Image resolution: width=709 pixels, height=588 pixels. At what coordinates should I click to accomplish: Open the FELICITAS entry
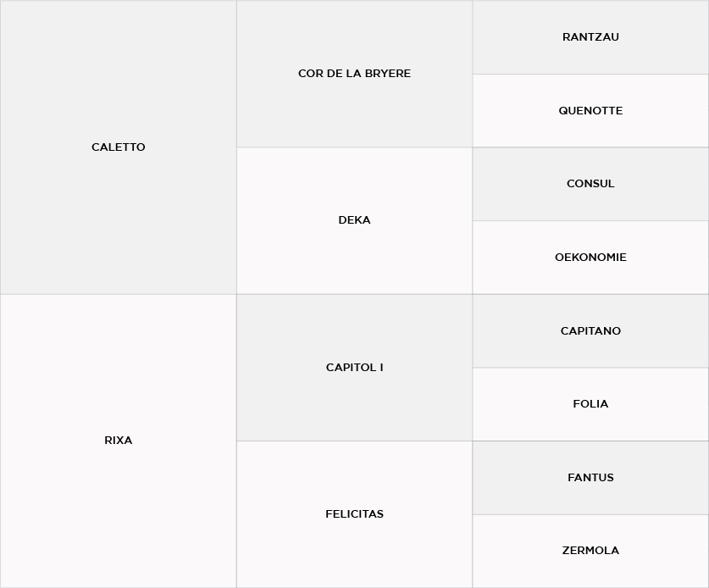pos(354,514)
